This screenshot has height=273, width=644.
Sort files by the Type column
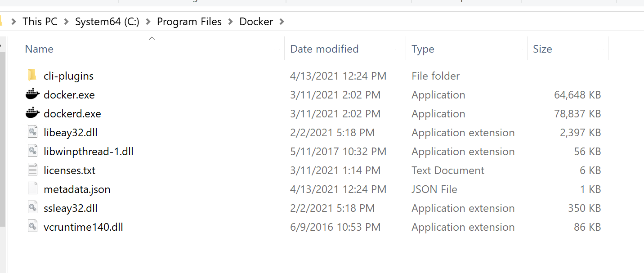click(423, 49)
